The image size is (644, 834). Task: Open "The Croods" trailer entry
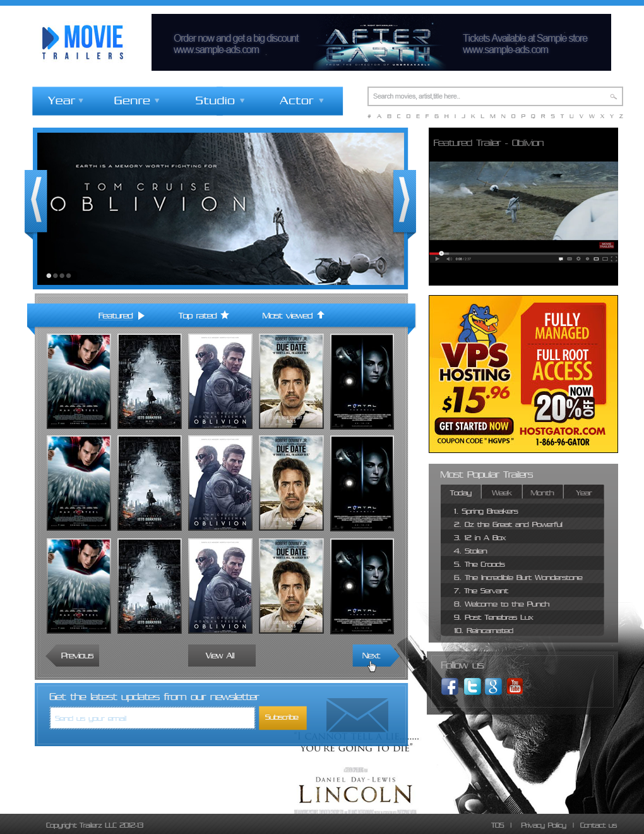coord(522,564)
